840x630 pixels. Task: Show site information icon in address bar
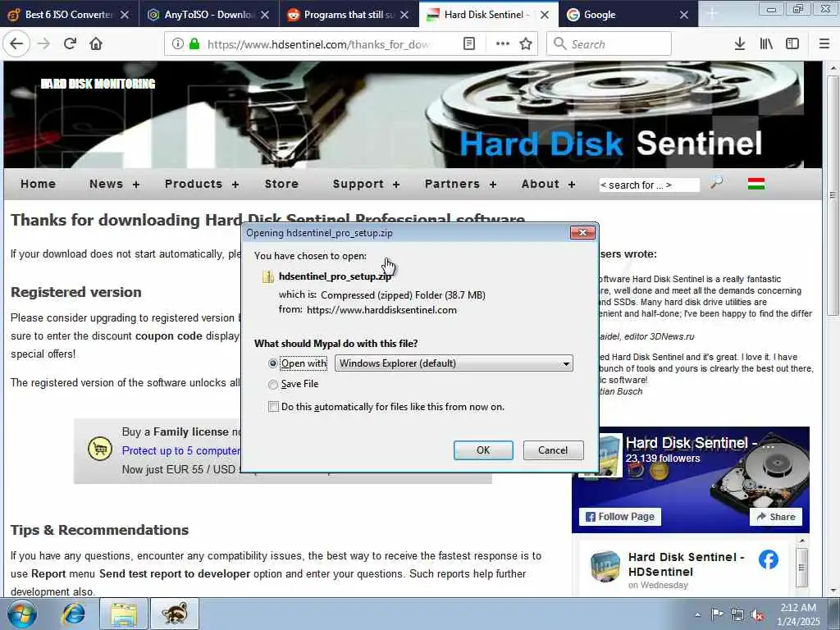pos(178,44)
